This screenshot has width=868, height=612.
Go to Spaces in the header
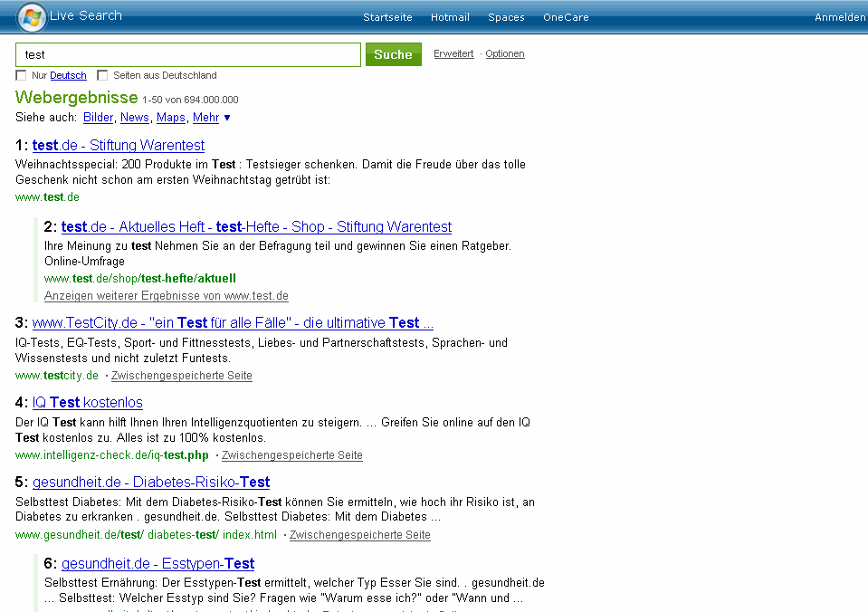pos(506,17)
